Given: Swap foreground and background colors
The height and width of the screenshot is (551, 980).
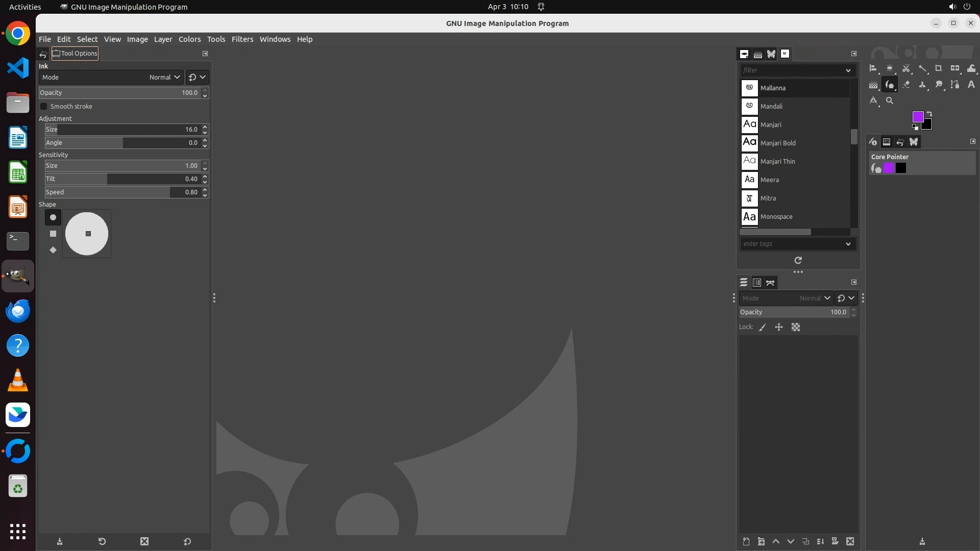Looking at the screenshot, I should tap(929, 114).
